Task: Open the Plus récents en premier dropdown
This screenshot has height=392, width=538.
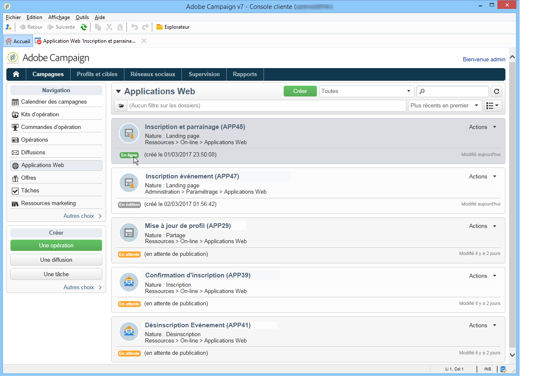Action: [445, 106]
